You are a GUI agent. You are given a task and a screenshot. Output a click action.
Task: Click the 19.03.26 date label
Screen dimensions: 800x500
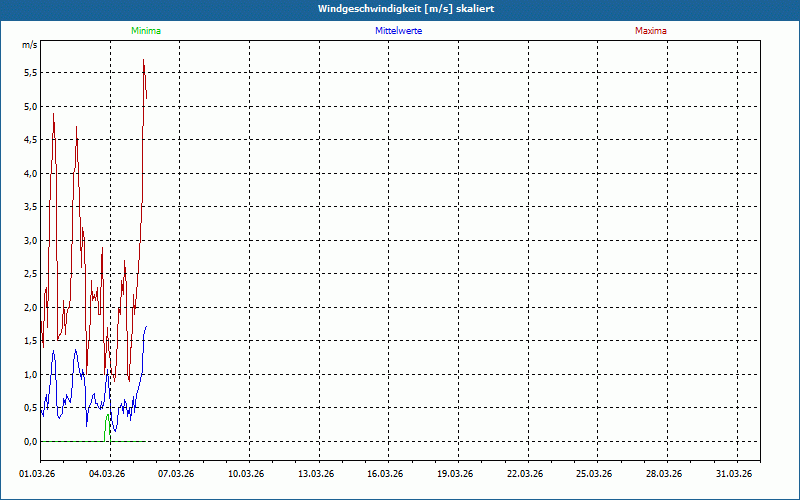(x=455, y=474)
